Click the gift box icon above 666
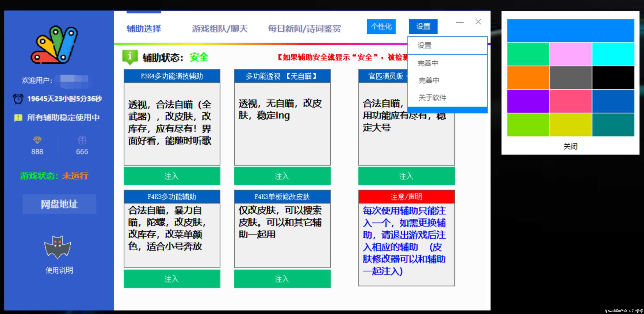Viewport: 644px width, 314px height. (x=82, y=140)
